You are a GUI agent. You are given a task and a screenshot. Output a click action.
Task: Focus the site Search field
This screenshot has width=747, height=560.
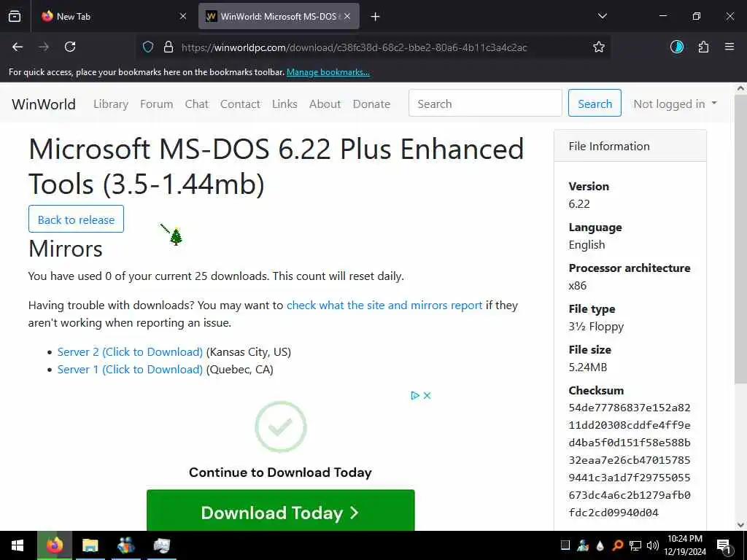(485, 103)
